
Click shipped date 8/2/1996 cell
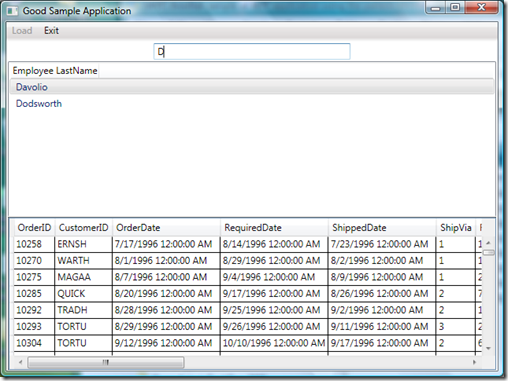coord(382,261)
